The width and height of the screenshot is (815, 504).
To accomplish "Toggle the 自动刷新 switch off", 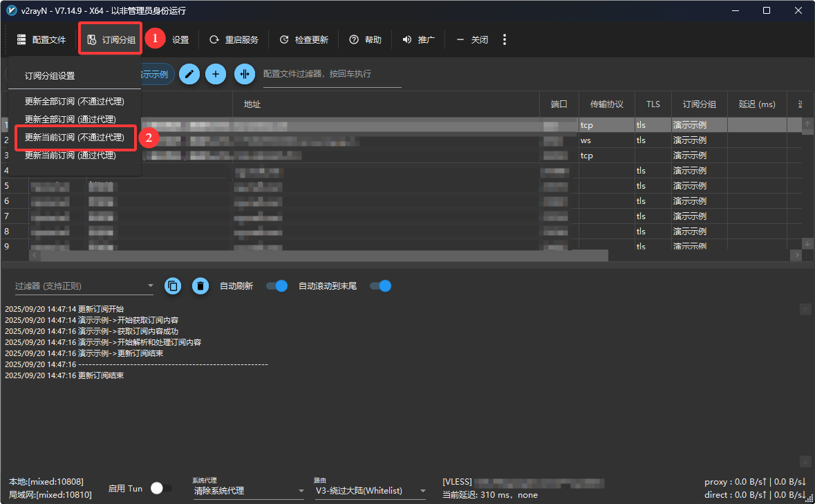I will (x=277, y=286).
